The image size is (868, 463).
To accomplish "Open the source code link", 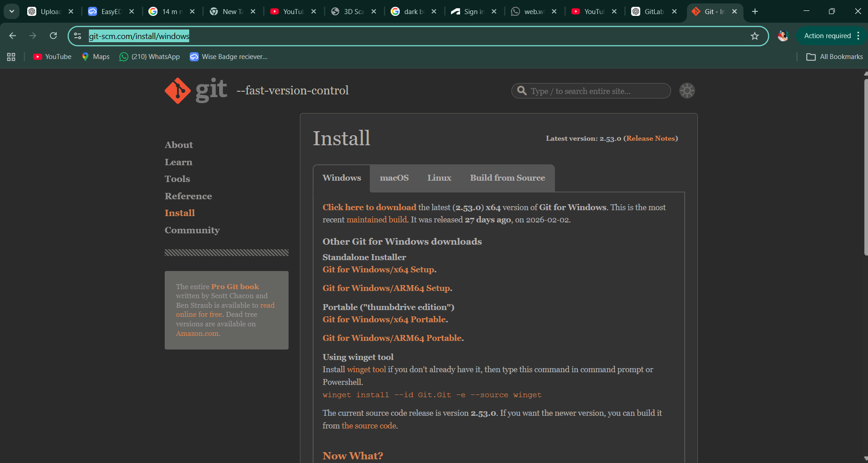I will coord(369,426).
